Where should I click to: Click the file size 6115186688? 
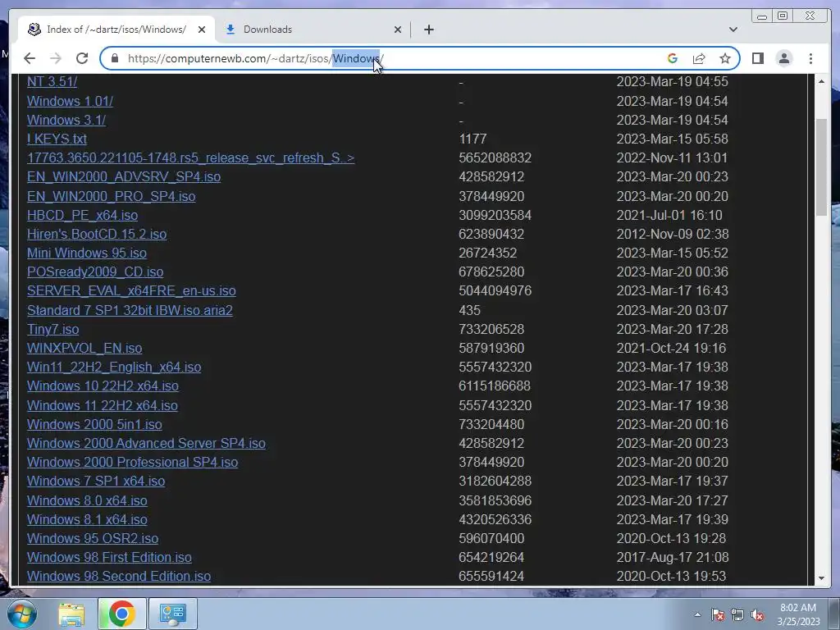(495, 386)
